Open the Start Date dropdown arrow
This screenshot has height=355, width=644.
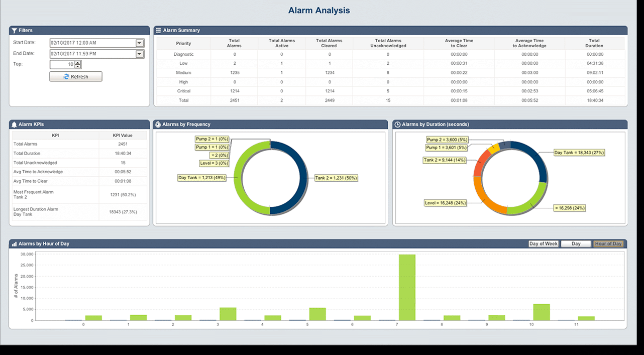(140, 43)
